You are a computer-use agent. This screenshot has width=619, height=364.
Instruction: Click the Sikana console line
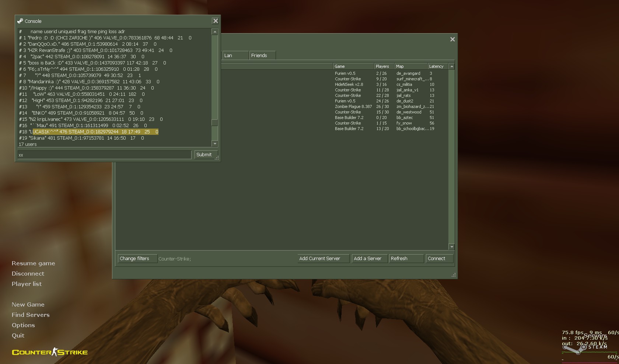81,138
